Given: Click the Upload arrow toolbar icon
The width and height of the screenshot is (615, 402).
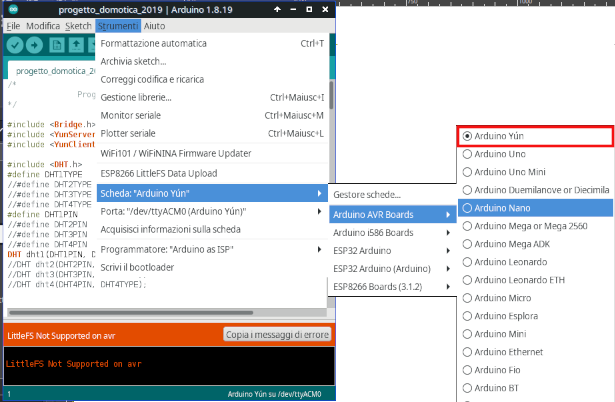Looking at the screenshot, I should tap(35, 45).
